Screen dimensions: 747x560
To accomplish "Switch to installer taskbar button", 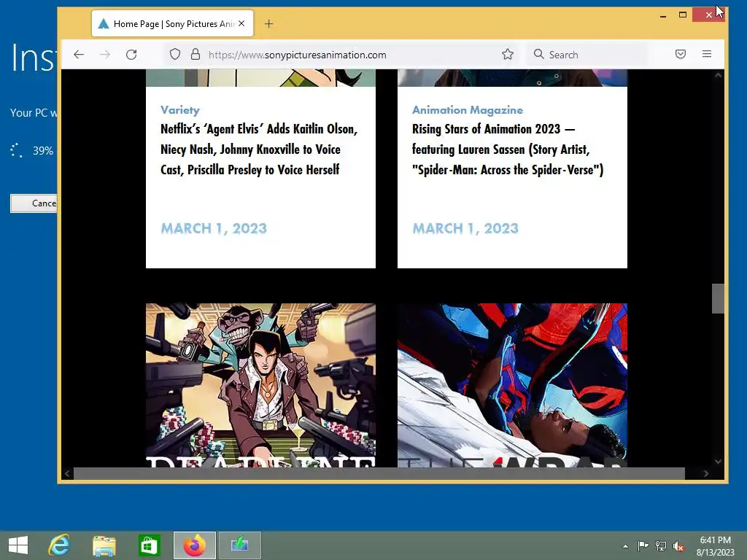I will coord(239,545).
